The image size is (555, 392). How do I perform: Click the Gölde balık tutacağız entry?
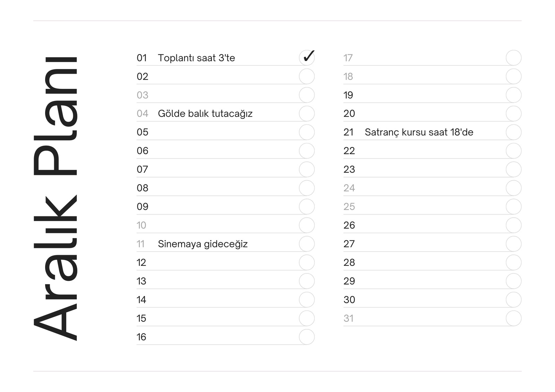[205, 114]
